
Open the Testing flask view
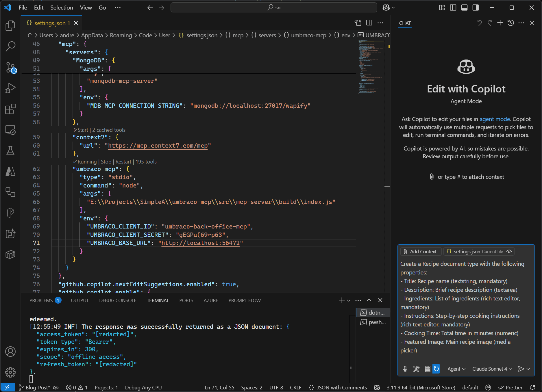tap(10, 151)
